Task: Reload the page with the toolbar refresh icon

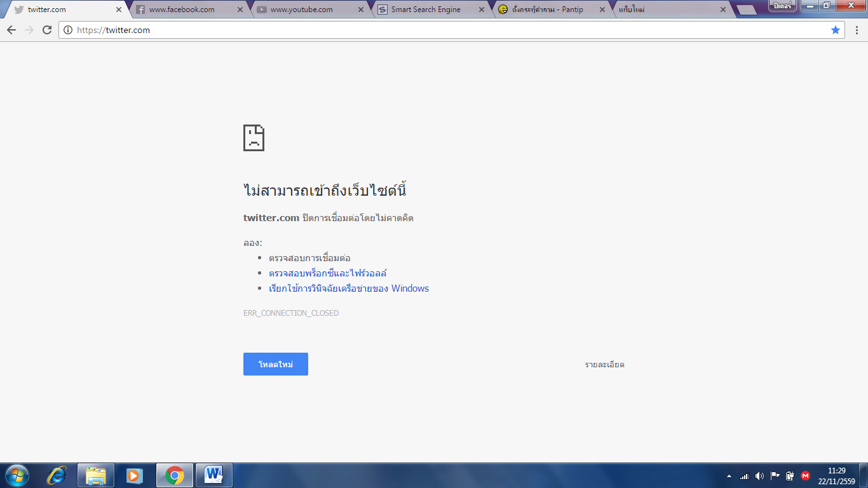Action: (x=47, y=30)
